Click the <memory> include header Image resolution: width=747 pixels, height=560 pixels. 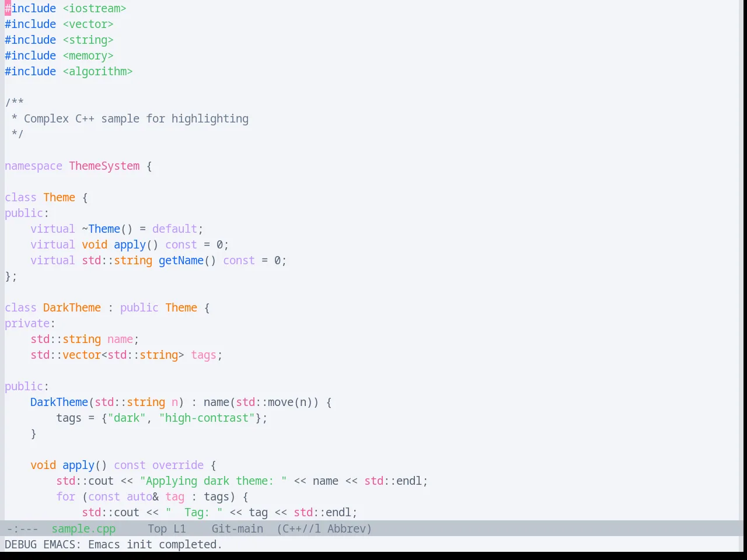click(88, 55)
